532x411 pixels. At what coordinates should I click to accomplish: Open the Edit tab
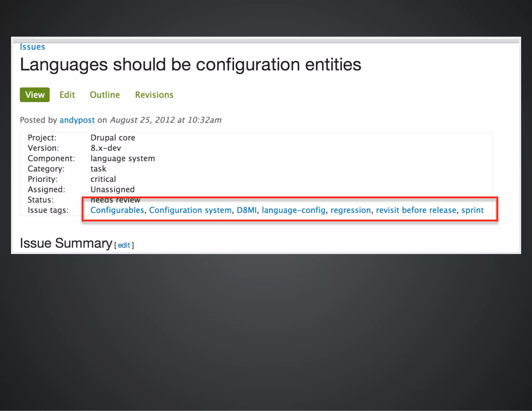pos(67,95)
